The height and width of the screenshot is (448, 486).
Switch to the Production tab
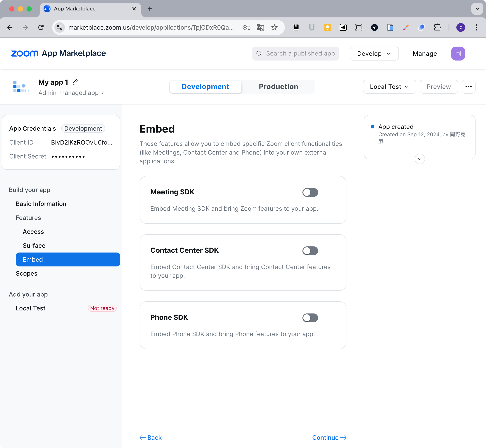click(278, 87)
